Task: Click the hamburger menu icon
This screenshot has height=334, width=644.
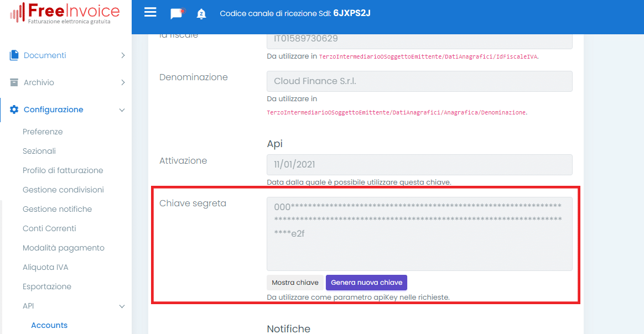Action: coord(150,12)
